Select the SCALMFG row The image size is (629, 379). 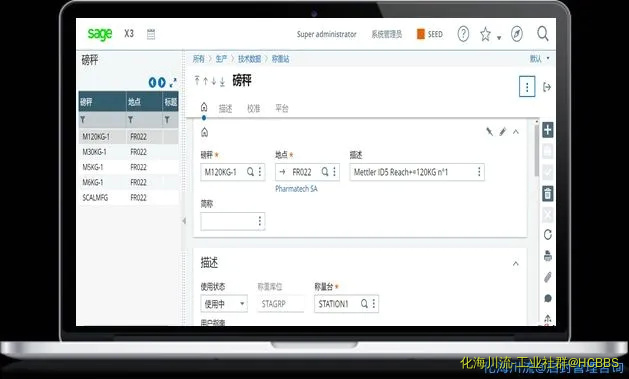click(128, 198)
